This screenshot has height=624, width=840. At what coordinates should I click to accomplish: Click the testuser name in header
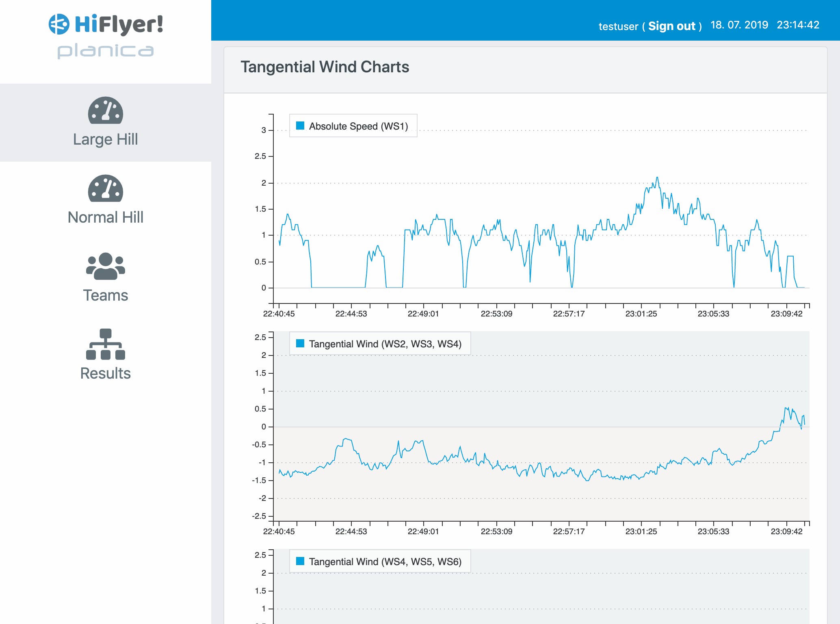(618, 26)
